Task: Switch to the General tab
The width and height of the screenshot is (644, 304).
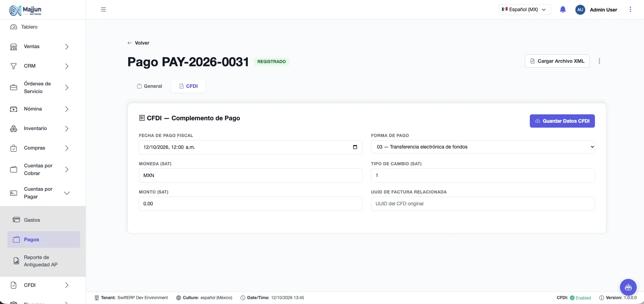Action: (x=149, y=86)
